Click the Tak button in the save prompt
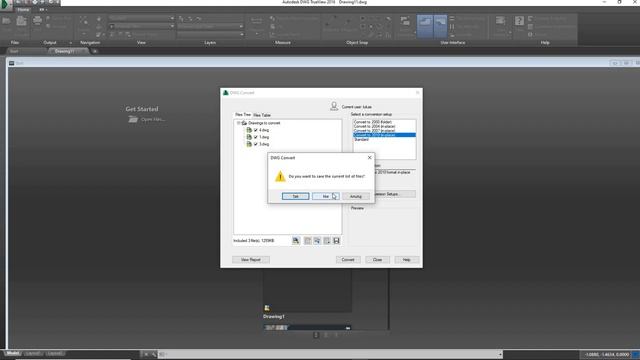The width and height of the screenshot is (640, 360). tap(295, 196)
